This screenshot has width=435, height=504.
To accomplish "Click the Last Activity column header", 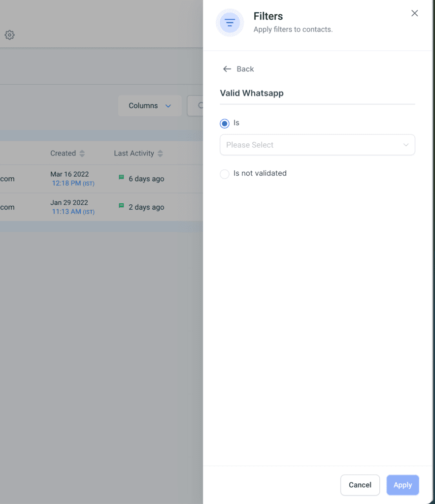I will click(x=134, y=154).
